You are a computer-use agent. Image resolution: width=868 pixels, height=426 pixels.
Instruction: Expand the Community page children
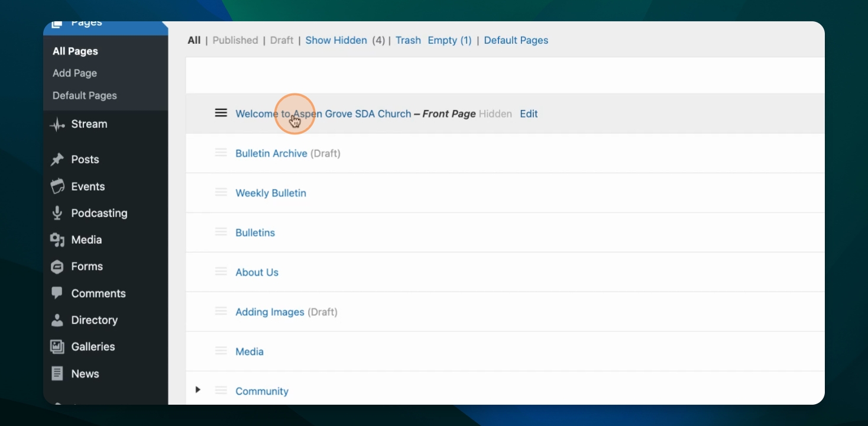coord(198,390)
